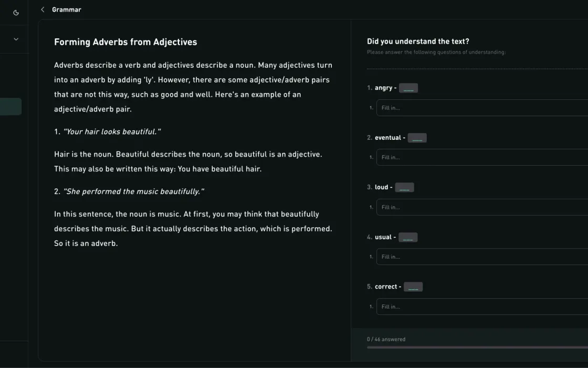Click the answered progress bar
Viewport: 588px width, 368px height.
click(477, 347)
